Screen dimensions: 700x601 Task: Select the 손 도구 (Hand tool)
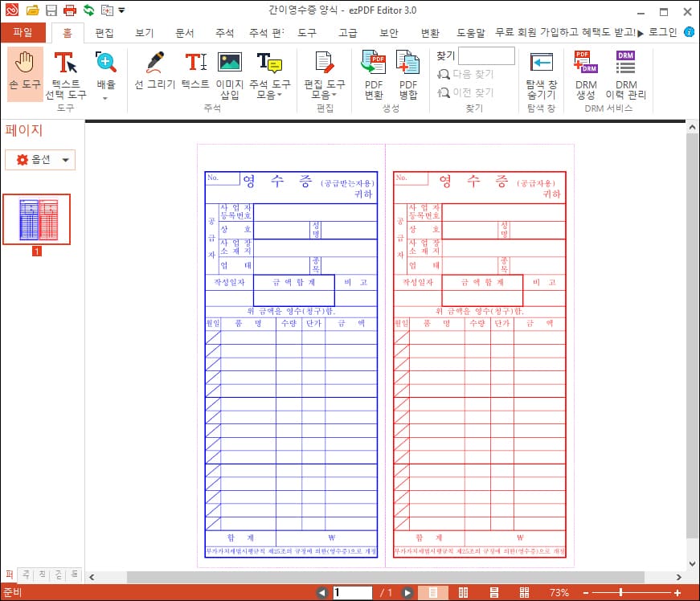click(24, 72)
